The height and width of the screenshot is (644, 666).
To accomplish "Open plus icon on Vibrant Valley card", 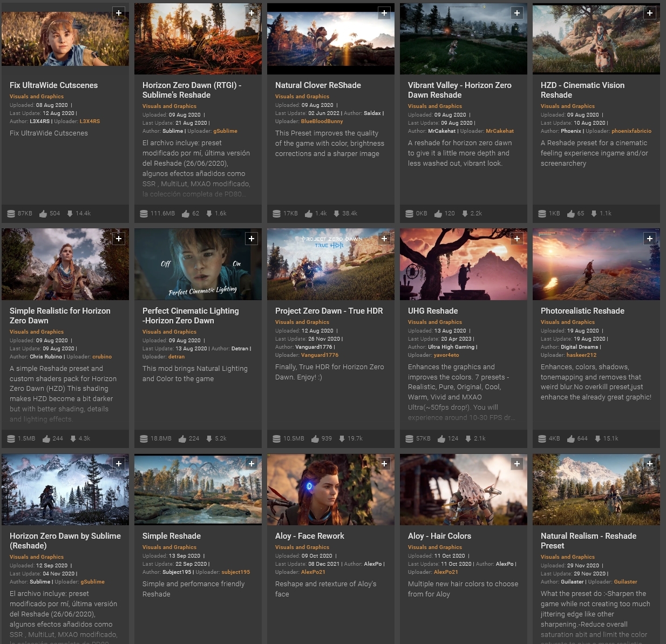I will [517, 13].
